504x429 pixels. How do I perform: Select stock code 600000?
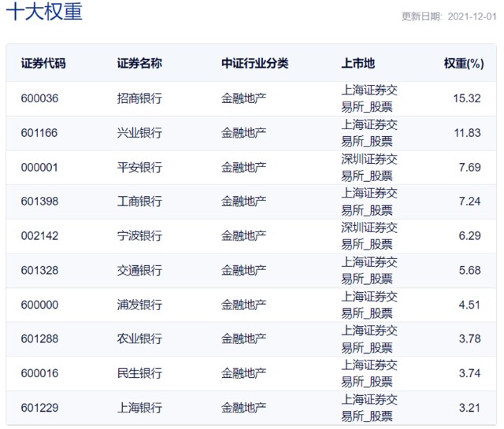tap(40, 305)
